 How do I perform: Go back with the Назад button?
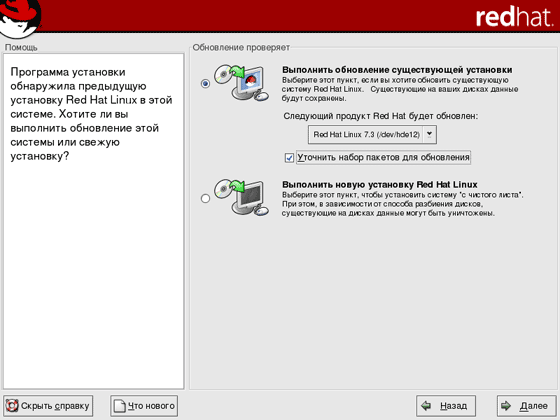[x=446, y=406]
